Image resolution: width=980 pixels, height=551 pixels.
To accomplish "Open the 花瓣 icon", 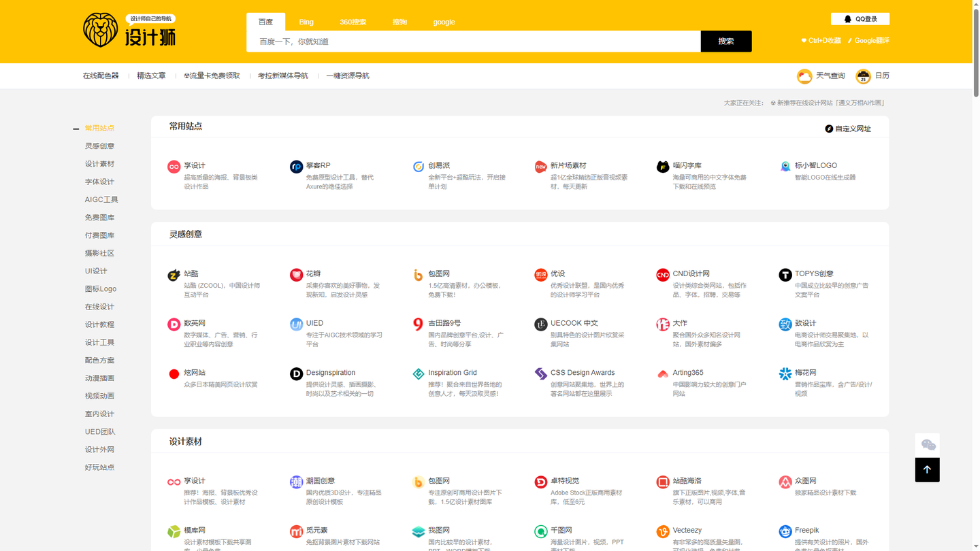I will (296, 275).
